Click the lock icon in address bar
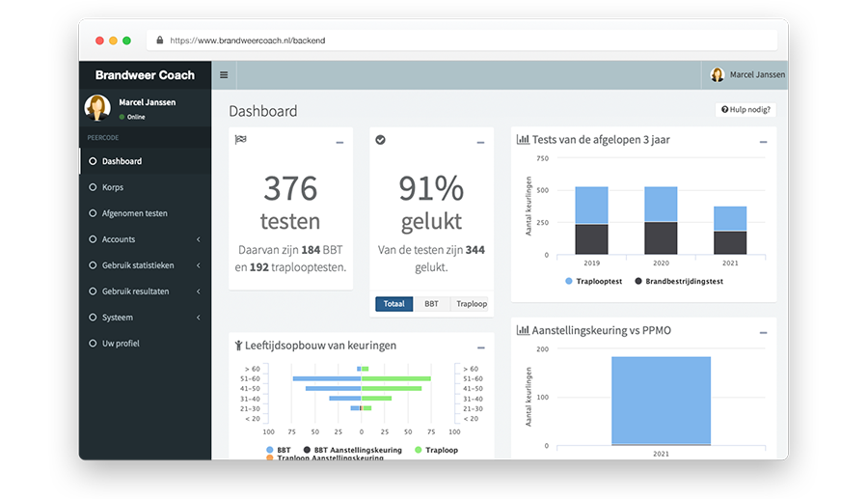This screenshot has width=868, height=499. (x=158, y=41)
